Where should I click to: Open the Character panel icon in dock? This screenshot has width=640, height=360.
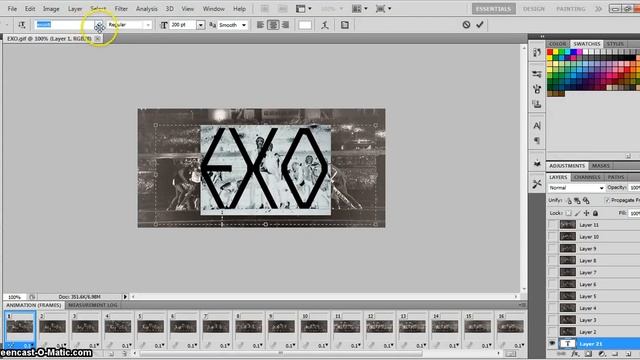point(537,126)
